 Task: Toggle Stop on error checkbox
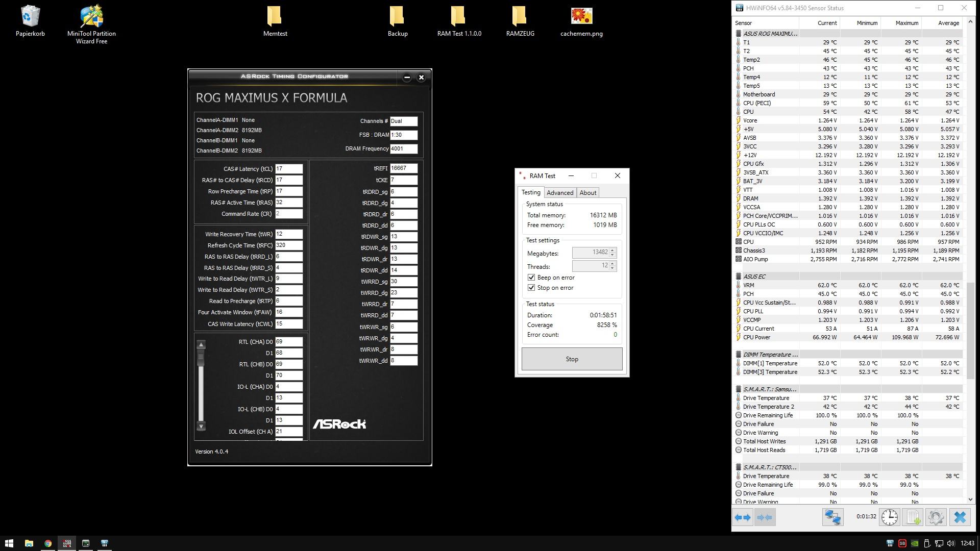click(531, 288)
